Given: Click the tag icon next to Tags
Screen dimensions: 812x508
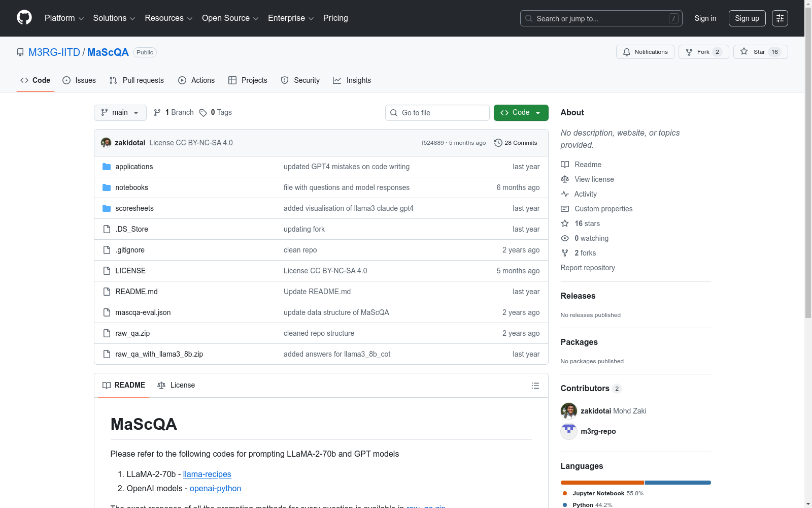Looking at the screenshot, I should coord(203,113).
